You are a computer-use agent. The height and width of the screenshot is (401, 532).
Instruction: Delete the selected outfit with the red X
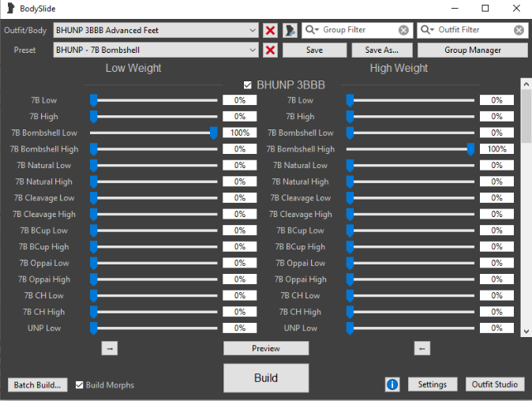click(270, 31)
